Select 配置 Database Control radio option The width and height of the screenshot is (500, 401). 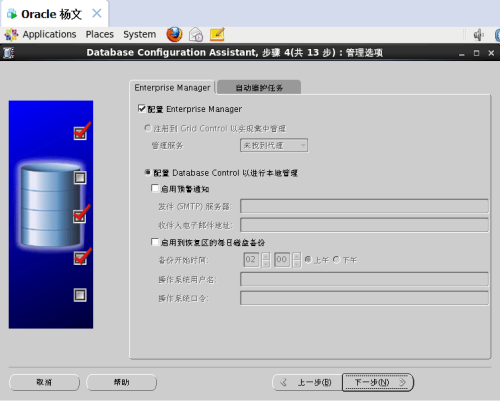tap(148, 172)
